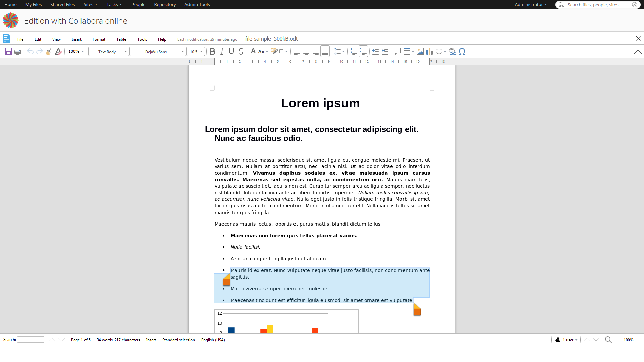Open the character case Aa dropdown

(263, 51)
